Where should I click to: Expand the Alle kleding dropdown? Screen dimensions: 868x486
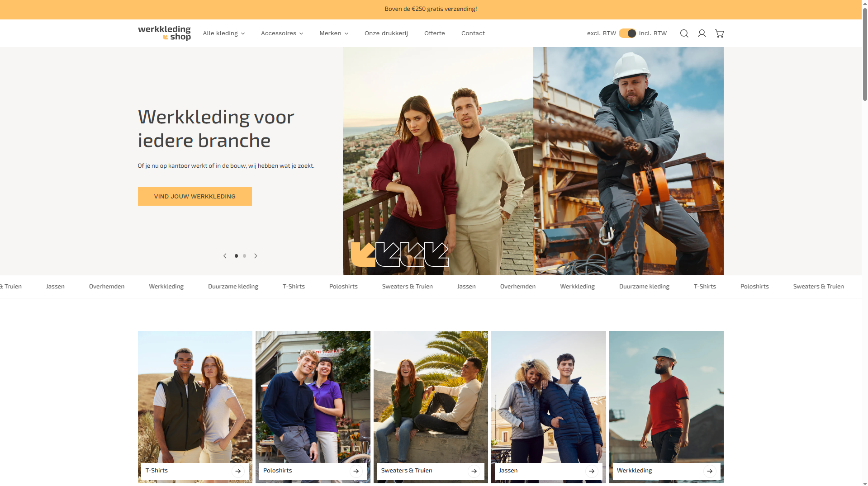pos(223,33)
